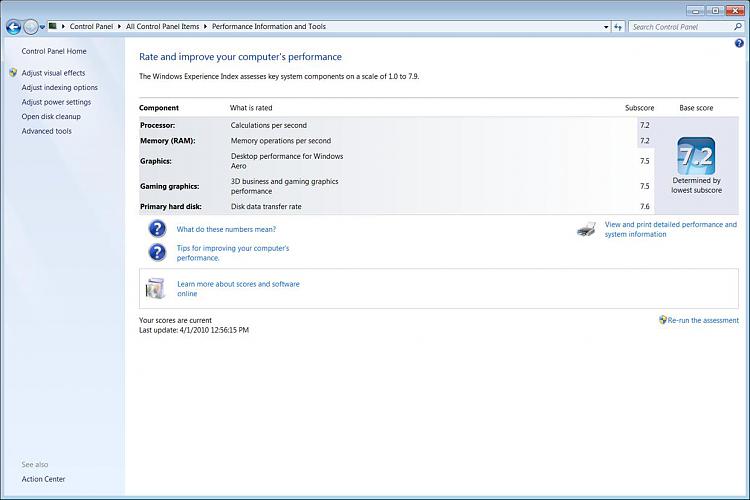Open Adjust visual effects

tap(53, 73)
